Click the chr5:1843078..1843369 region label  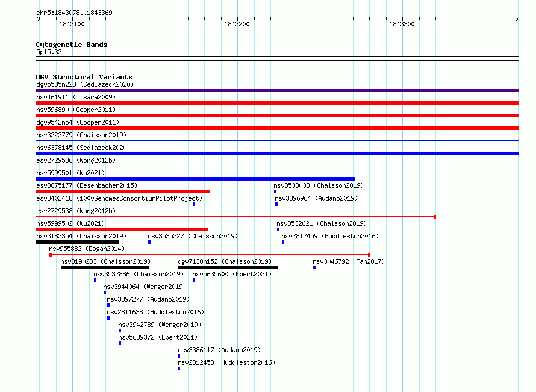[74, 13]
